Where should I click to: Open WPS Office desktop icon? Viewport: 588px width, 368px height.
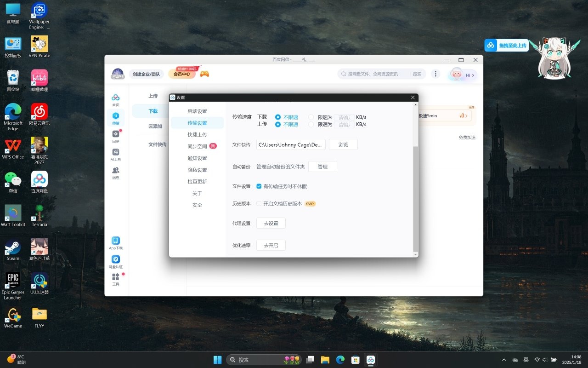tap(13, 149)
